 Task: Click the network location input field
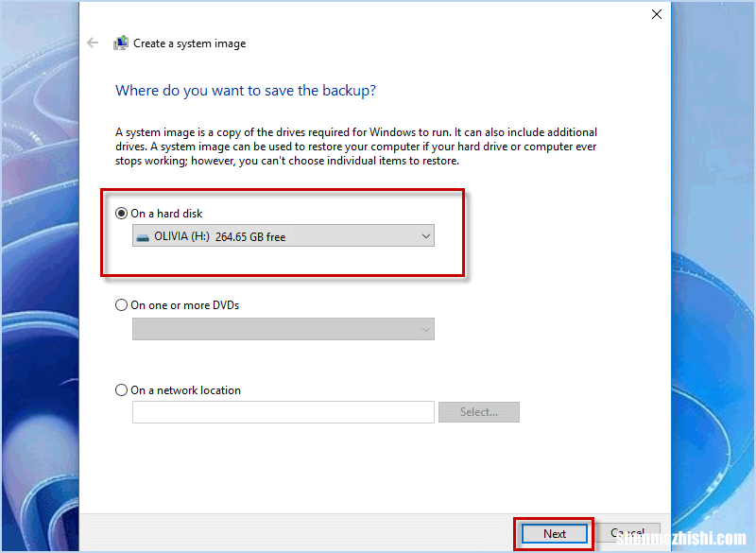point(283,412)
